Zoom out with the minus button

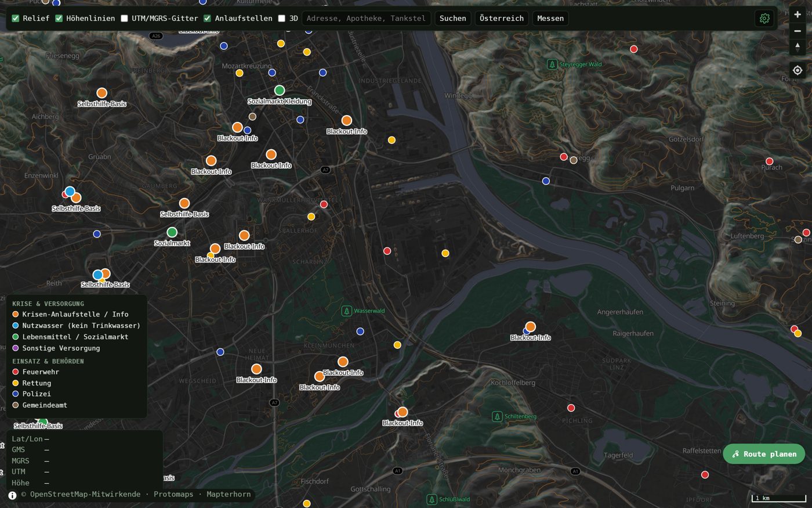point(797,31)
